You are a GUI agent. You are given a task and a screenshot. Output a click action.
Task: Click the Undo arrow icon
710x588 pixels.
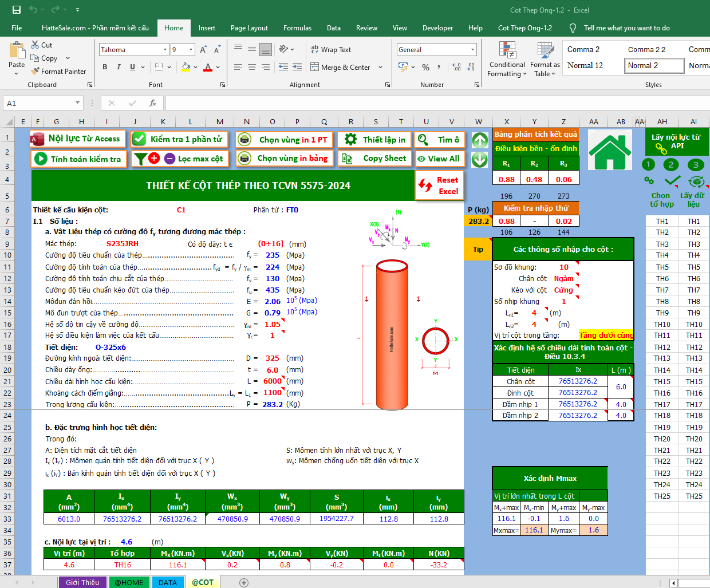tap(33, 10)
